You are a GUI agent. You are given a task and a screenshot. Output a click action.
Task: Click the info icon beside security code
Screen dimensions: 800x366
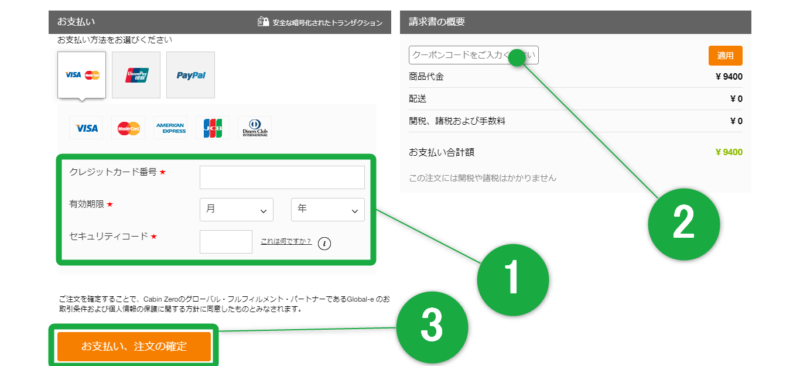coord(324,243)
